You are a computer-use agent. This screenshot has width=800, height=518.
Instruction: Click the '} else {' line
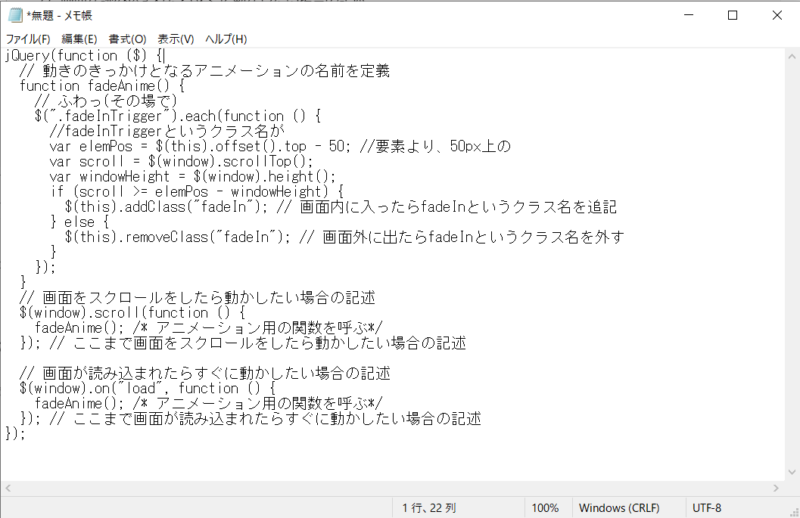(x=79, y=222)
